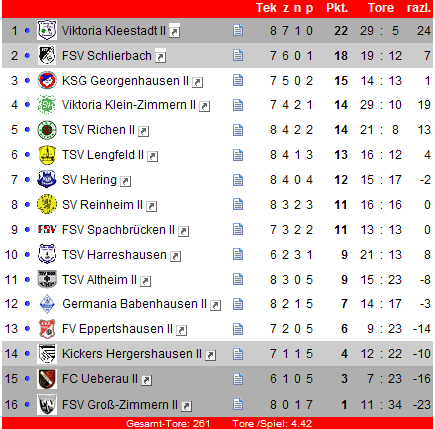The height and width of the screenshot is (429, 435).
Task: Click the Tore column header
Action: coord(381,8)
